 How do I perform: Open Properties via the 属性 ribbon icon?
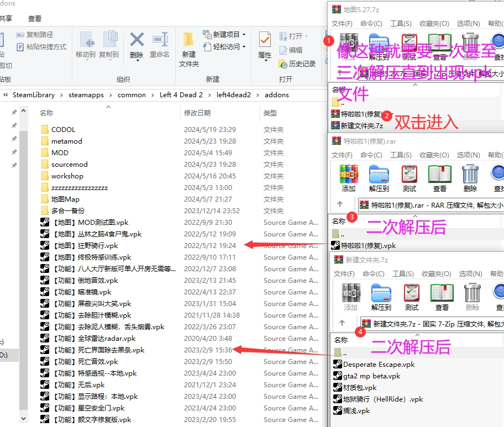(x=265, y=45)
